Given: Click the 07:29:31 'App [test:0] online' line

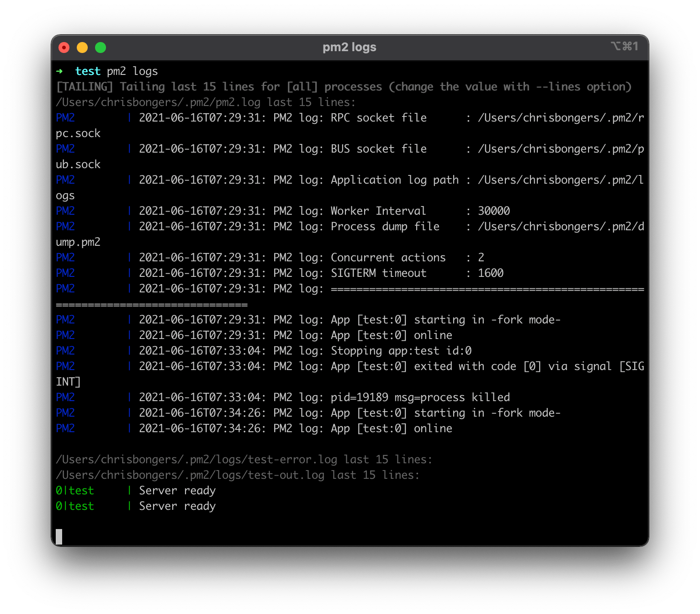Looking at the screenshot, I should point(254,335).
